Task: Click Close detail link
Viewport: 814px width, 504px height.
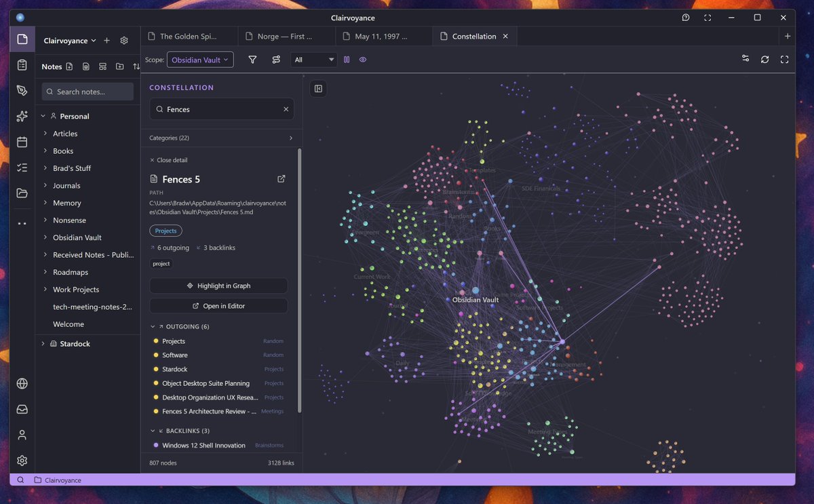Action: click(168, 160)
